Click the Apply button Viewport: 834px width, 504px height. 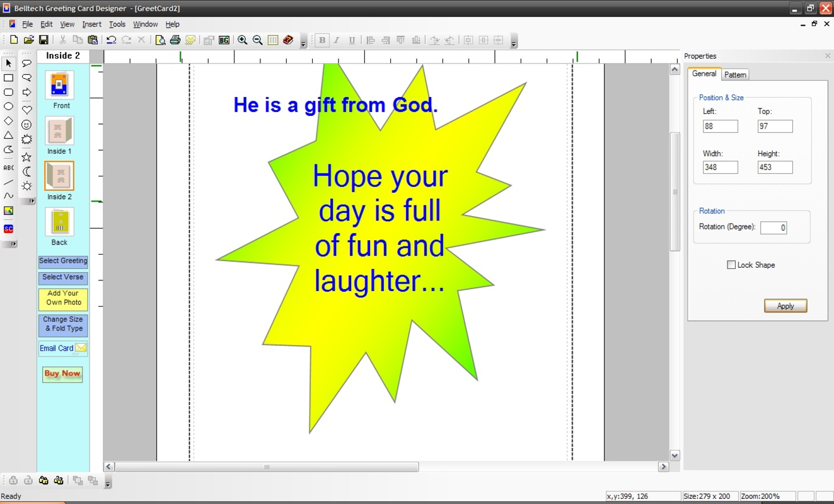pyautogui.click(x=785, y=306)
